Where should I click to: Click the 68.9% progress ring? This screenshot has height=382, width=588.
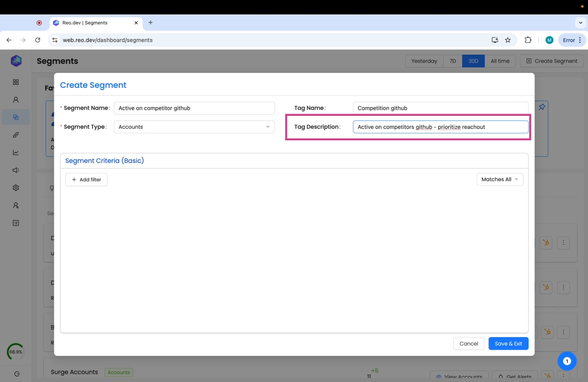pyautogui.click(x=16, y=352)
